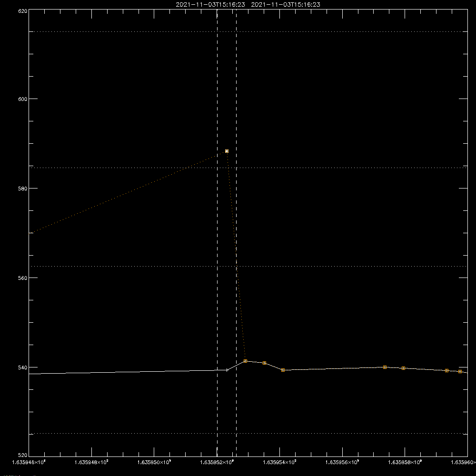Viewport: 476px width, 476px height.
Task: Click the x-axis label 1.635952×10⁹
Action: click(217, 462)
